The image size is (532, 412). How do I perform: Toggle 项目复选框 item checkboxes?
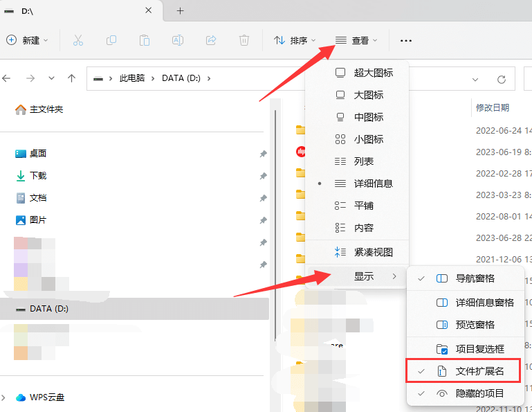(465, 349)
